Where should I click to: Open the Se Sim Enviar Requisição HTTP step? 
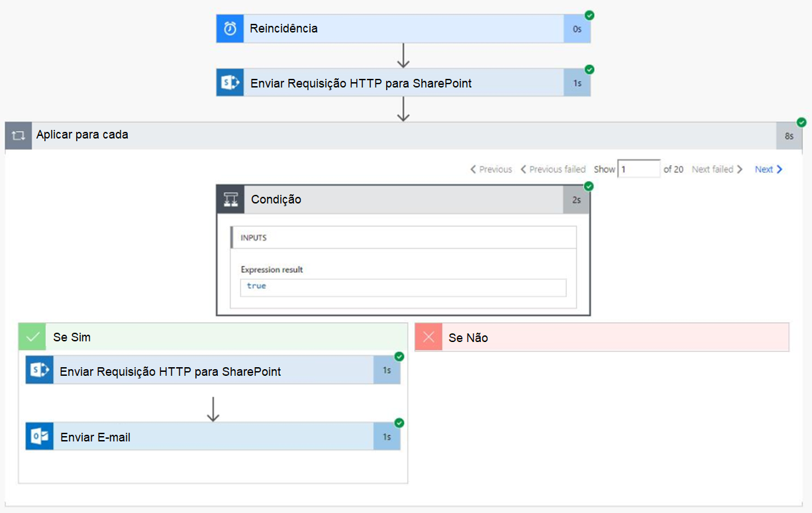(x=213, y=370)
